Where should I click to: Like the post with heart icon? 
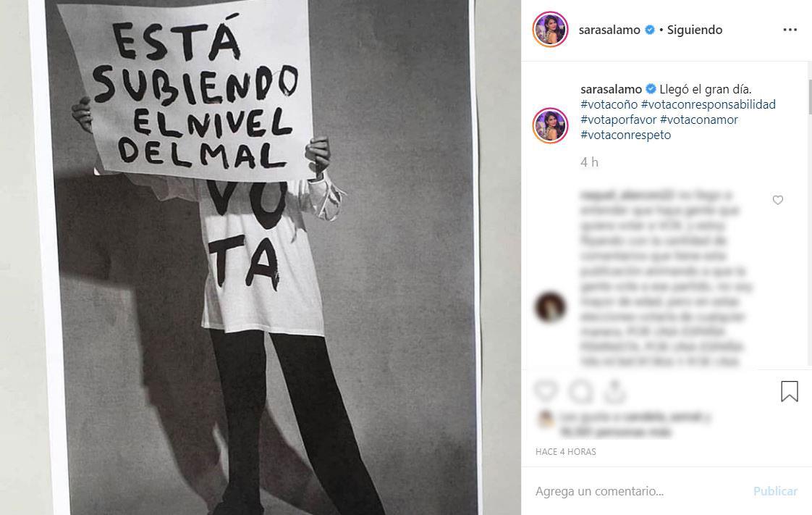point(546,391)
